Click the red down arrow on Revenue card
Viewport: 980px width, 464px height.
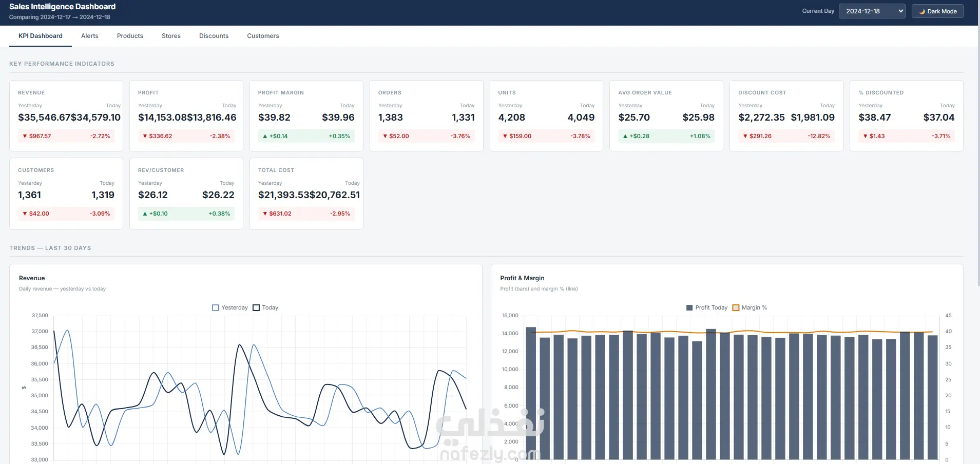click(25, 137)
